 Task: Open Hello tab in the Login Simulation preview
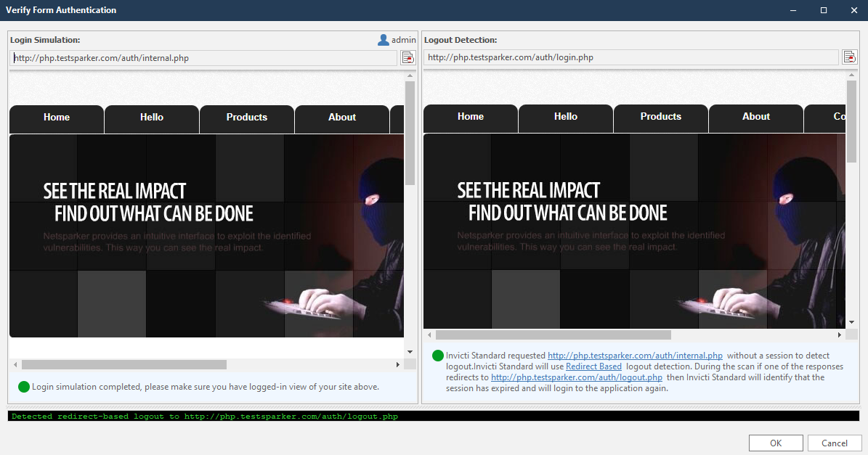pyautogui.click(x=152, y=118)
